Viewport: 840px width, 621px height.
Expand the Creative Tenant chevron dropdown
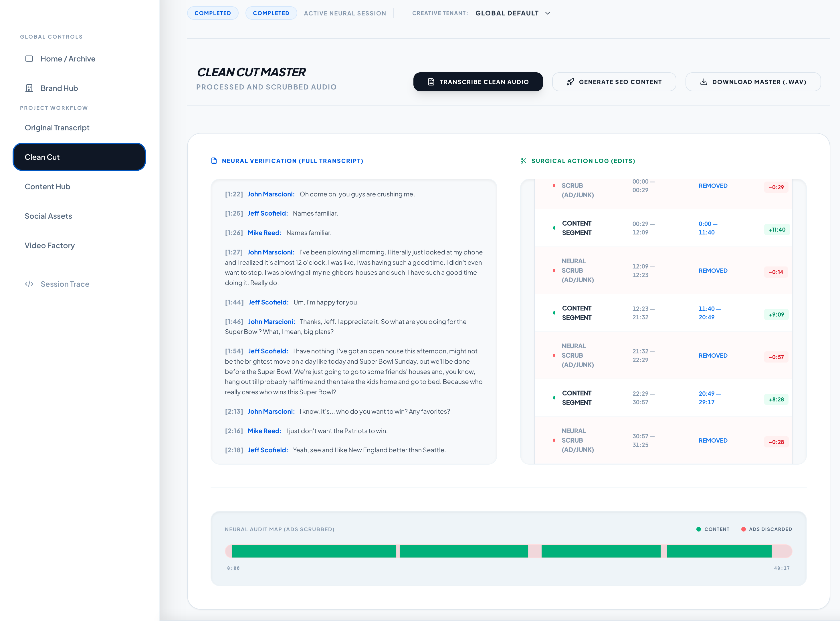548,13
